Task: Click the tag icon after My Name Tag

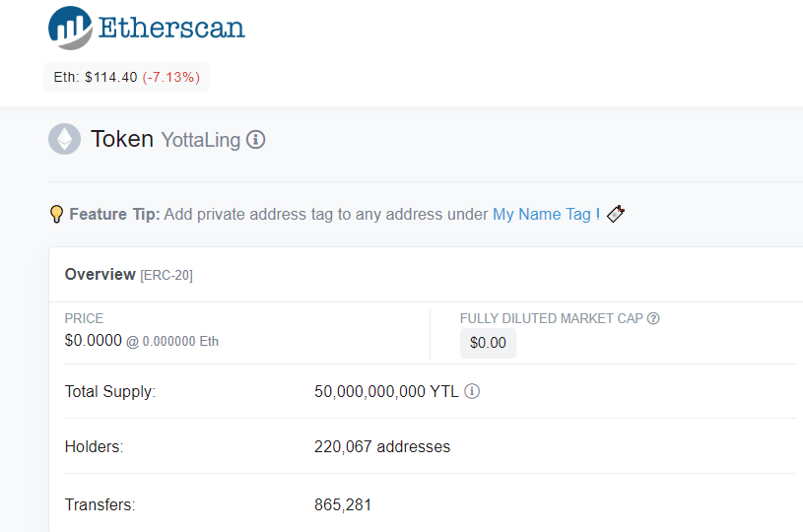Action: pos(616,214)
